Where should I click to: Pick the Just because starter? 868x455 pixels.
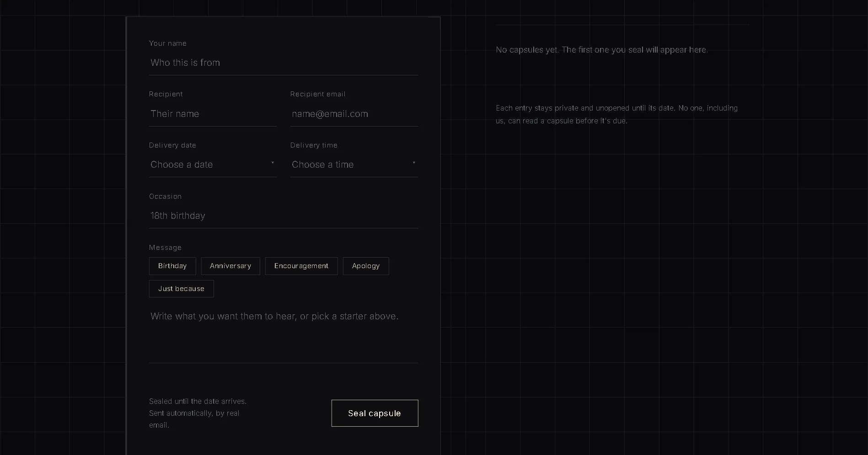182,289
